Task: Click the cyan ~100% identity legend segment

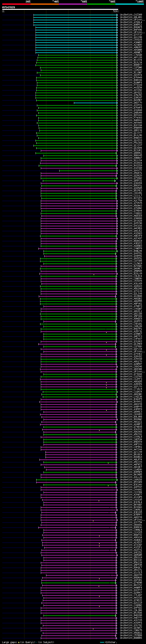Action: click(130, 4)
